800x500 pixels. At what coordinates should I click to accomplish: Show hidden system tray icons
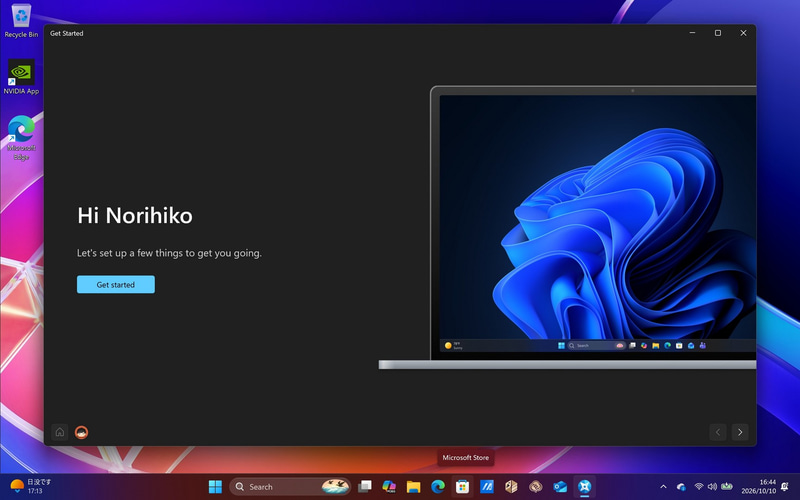663,487
